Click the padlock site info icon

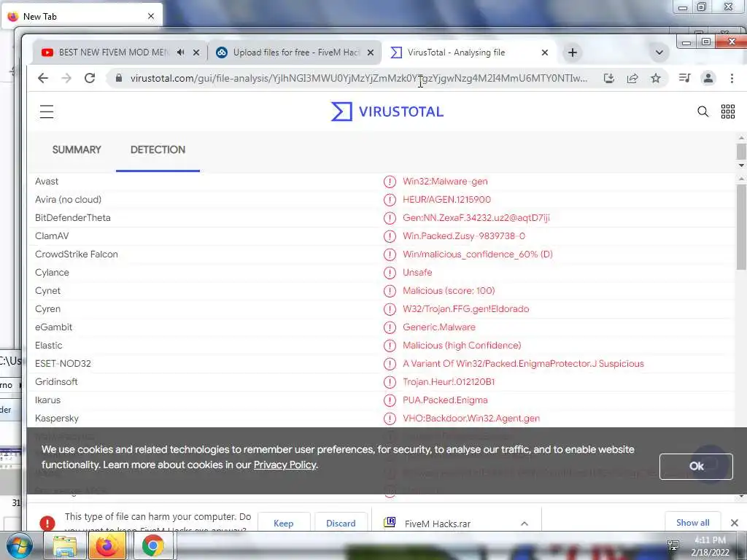click(x=119, y=78)
